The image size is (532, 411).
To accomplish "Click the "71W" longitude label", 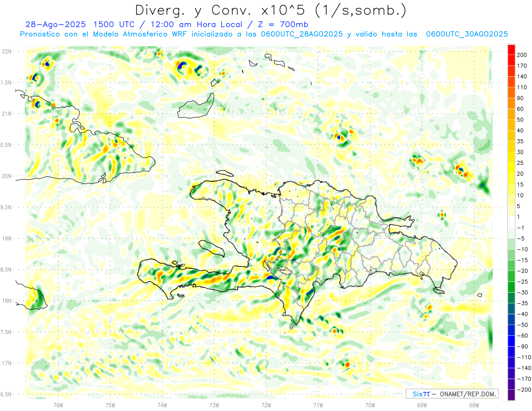I will [x=318, y=405].
